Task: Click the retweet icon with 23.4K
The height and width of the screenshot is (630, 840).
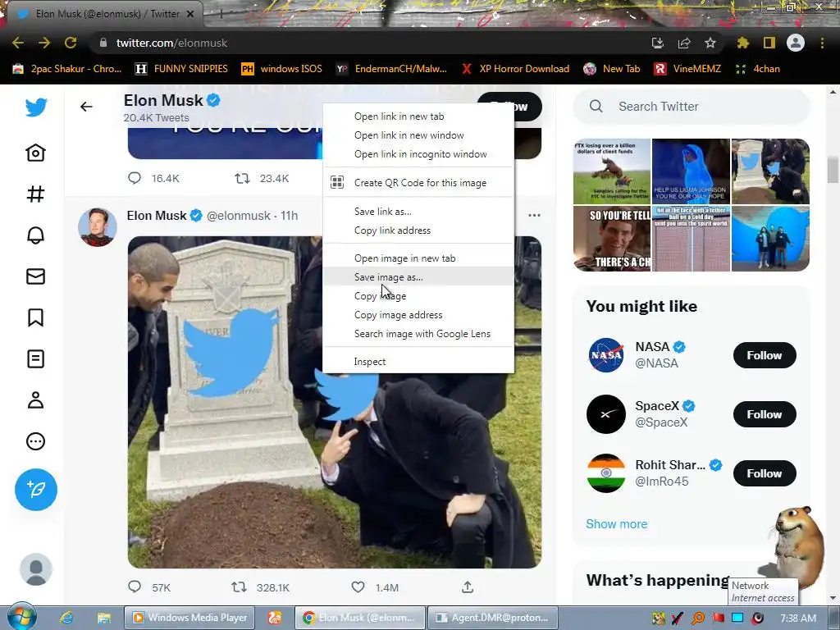Action: (x=242, y=178)
